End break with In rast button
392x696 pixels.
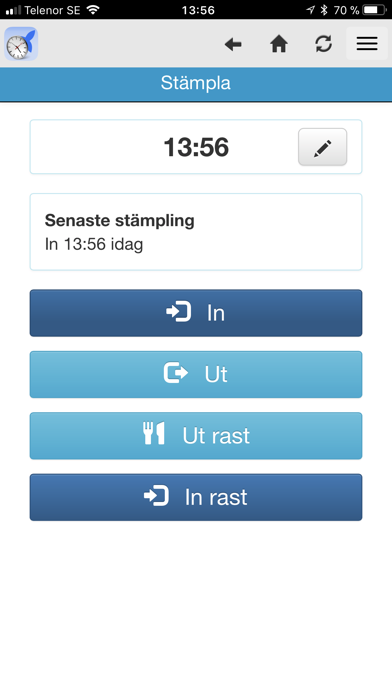(196, 497)
